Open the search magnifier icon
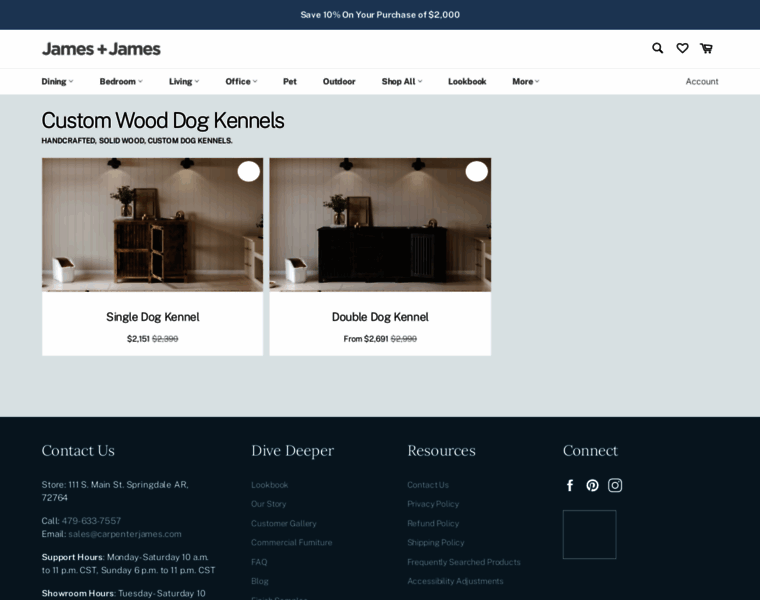760x600 pixels. coord(657,48)
